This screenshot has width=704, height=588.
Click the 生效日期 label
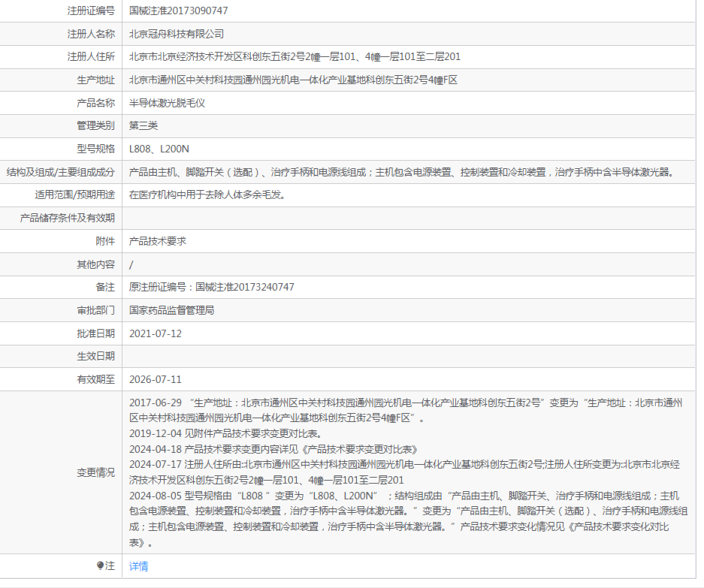(95, 357)
